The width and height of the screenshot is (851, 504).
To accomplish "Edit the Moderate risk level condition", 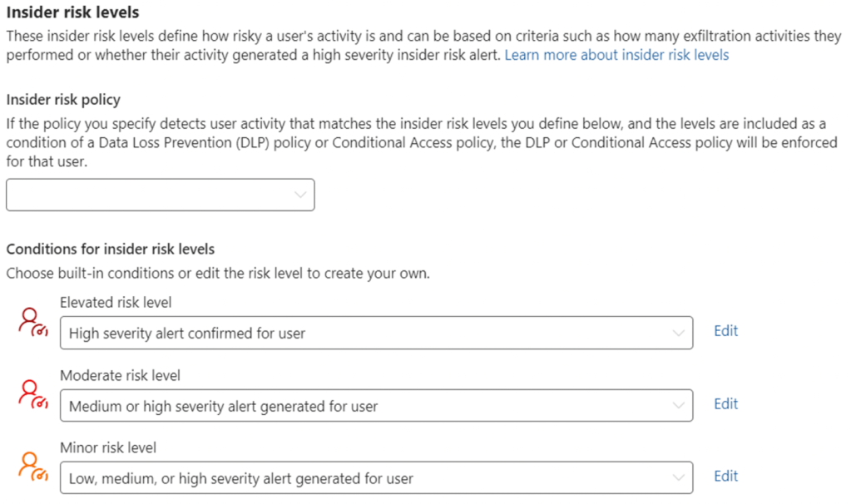I will point(725,404).
